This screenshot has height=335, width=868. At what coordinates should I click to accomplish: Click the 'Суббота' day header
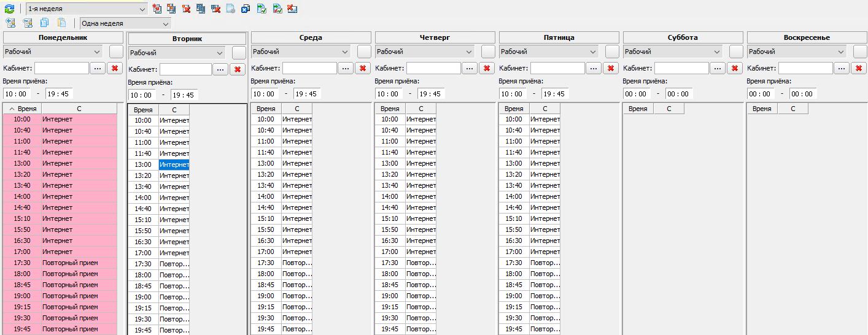pos(683,37)
